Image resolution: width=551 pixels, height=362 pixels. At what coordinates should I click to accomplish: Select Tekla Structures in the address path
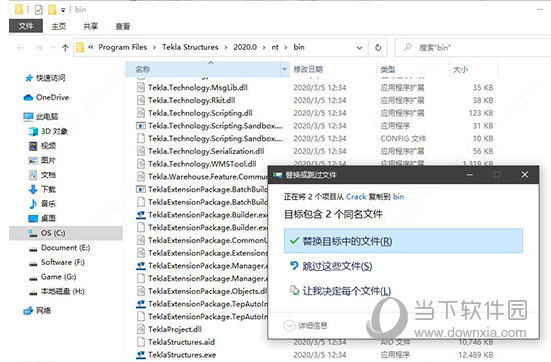tap(190, 47)
